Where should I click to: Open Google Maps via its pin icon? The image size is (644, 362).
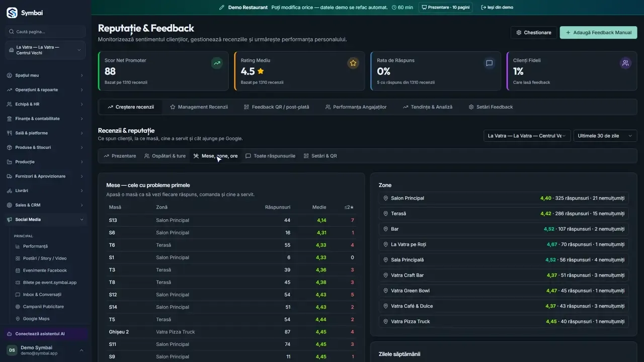18,319
